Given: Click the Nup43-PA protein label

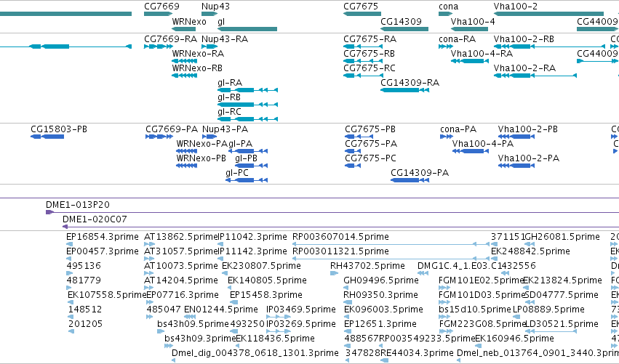Looking at the screenshot, I should click(225, 129).
